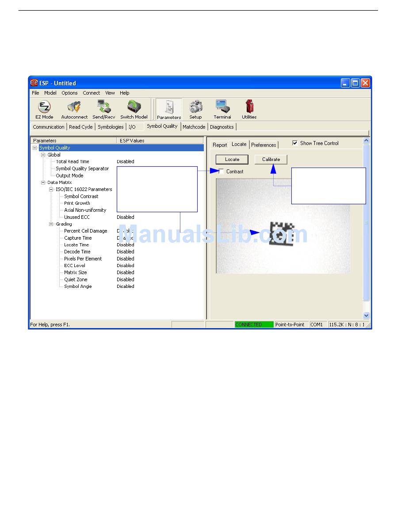
Task: Collapse the Symbol Quality tree node
Action: (35, 148)
